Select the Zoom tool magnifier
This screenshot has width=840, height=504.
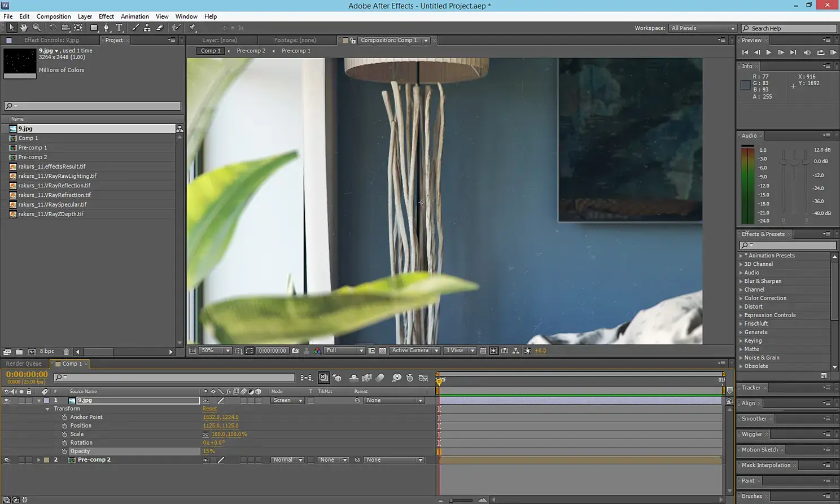37,28
